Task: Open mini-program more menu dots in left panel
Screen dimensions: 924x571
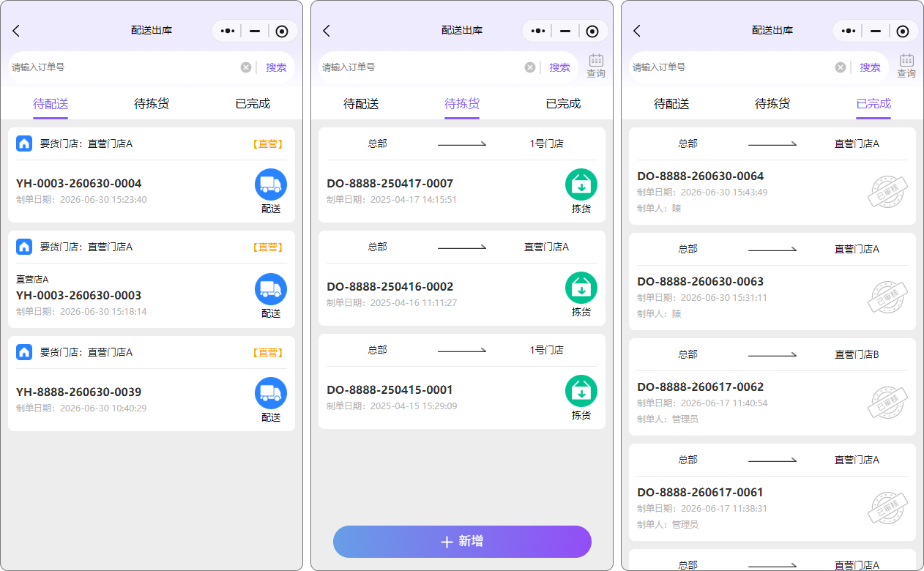Action: [228, 31]
